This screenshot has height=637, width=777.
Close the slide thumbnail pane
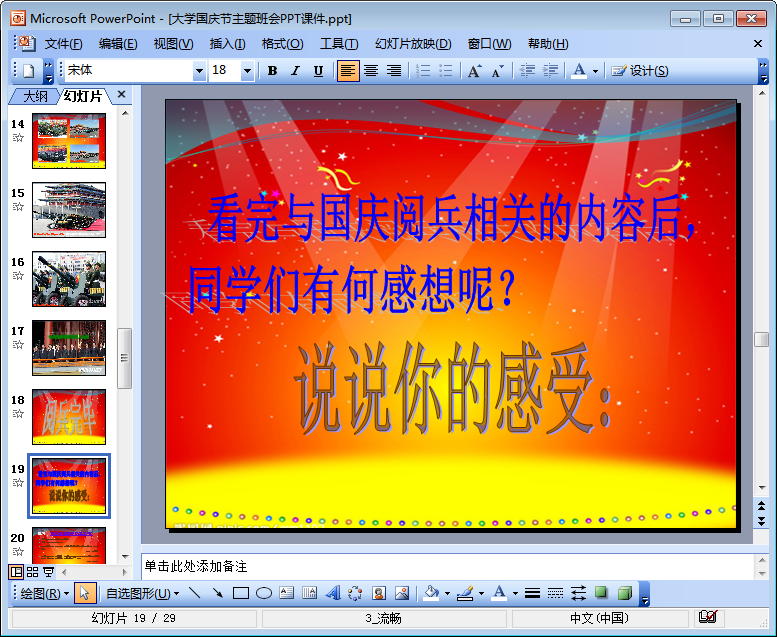click(121, 94)
